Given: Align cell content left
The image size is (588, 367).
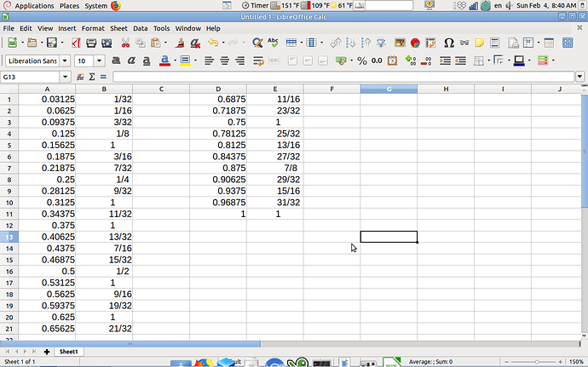Looking at the screenshot, I should point(209,60).
